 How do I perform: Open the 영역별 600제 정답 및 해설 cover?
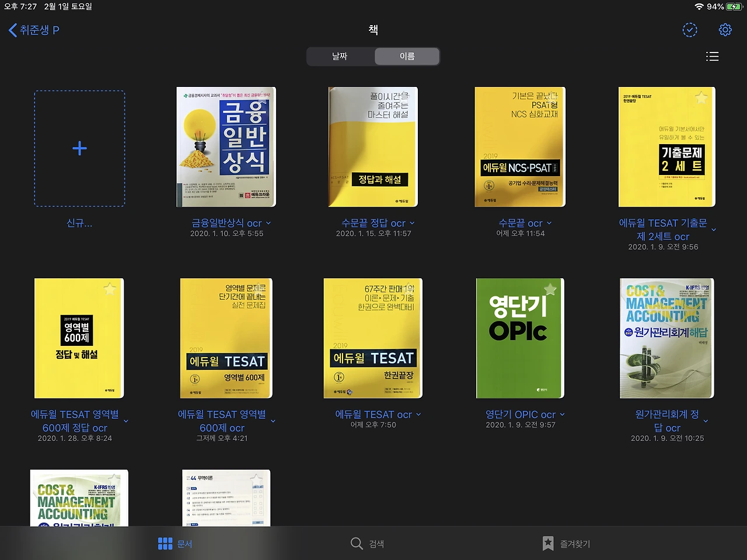[79, 338]
